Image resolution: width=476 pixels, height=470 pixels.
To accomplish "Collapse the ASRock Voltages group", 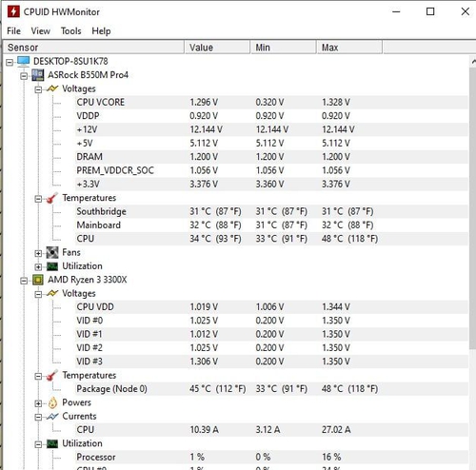I will point(38,89).
